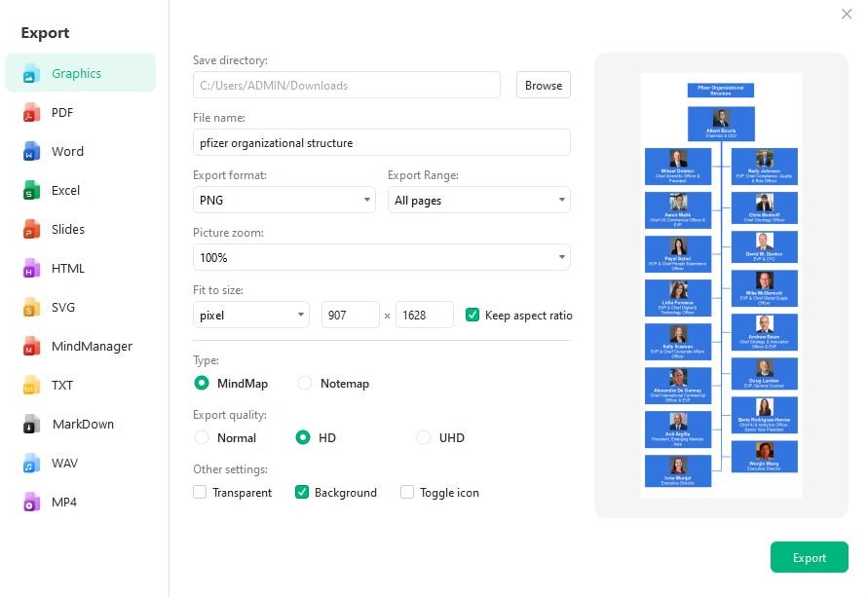Choose Slides export label
The width and height of the screenshot is (868, 597).
pyautogui.click(x=67, y=229)
